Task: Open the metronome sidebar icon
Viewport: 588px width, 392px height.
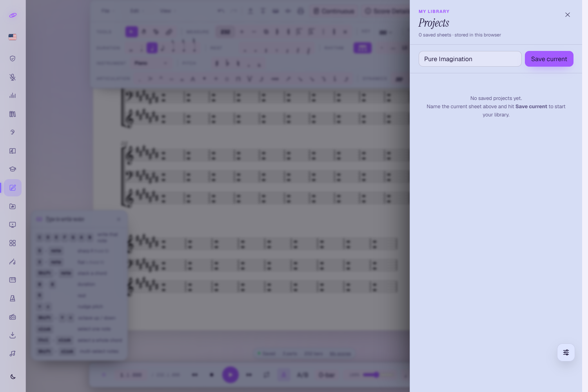Action: pyautogui.click(x=13, y=298)
